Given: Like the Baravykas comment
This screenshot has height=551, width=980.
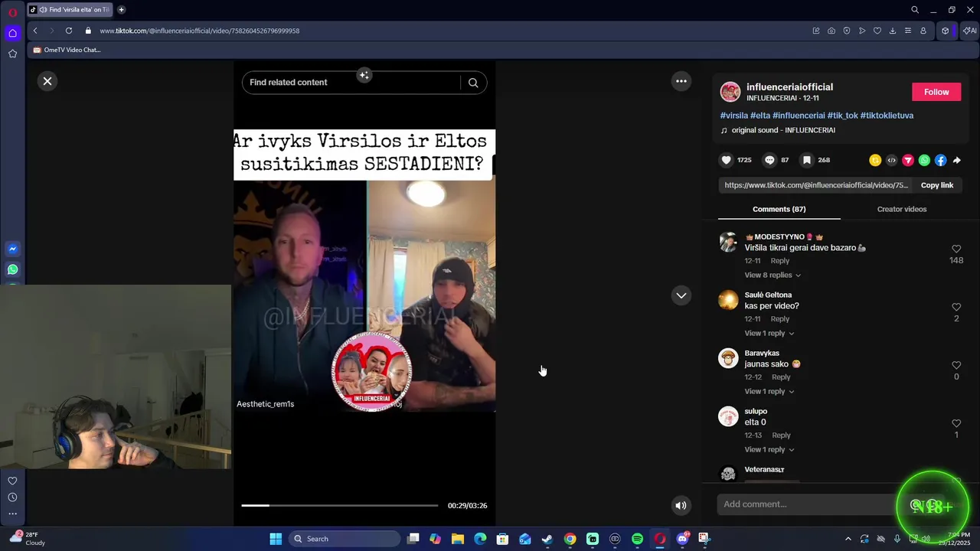Looking at the screenshot, I should click(x=956, y=365).
